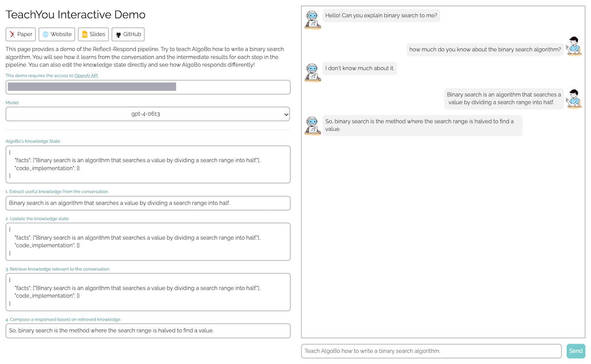
Task: Click robot avatar next to 'I don't know much'
Action: (x=313, y=72)
